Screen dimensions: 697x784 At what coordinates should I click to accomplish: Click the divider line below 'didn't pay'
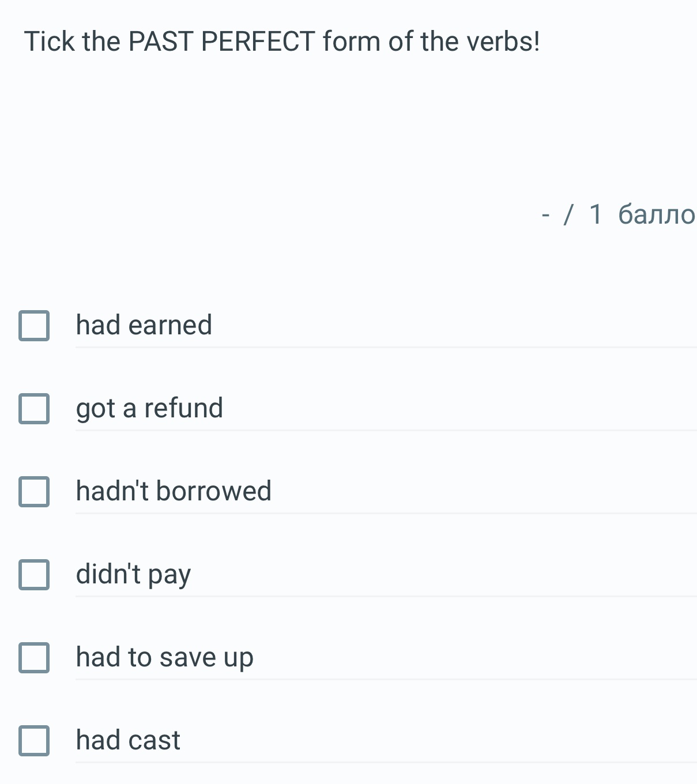click(x=385, y=597)
